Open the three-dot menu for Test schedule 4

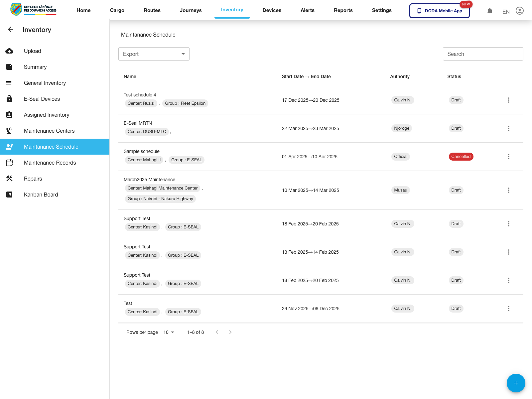[x=508, y=100]
